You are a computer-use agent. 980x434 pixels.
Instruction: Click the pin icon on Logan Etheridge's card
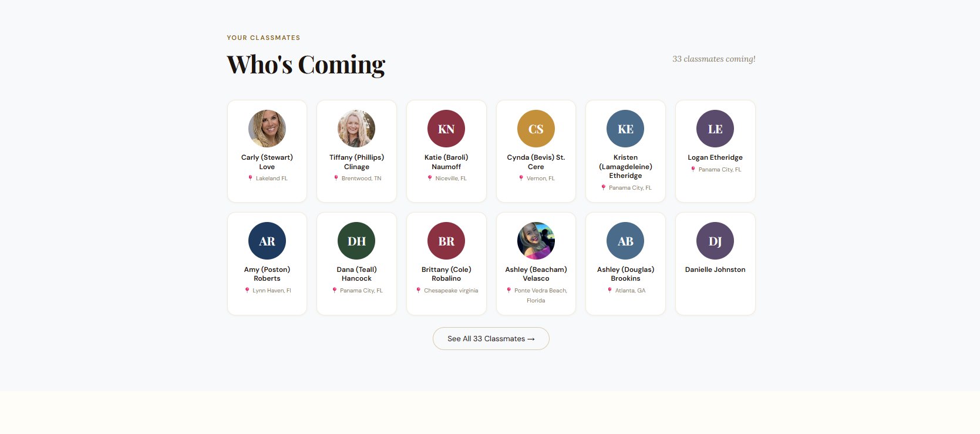[x=693, y=169]
